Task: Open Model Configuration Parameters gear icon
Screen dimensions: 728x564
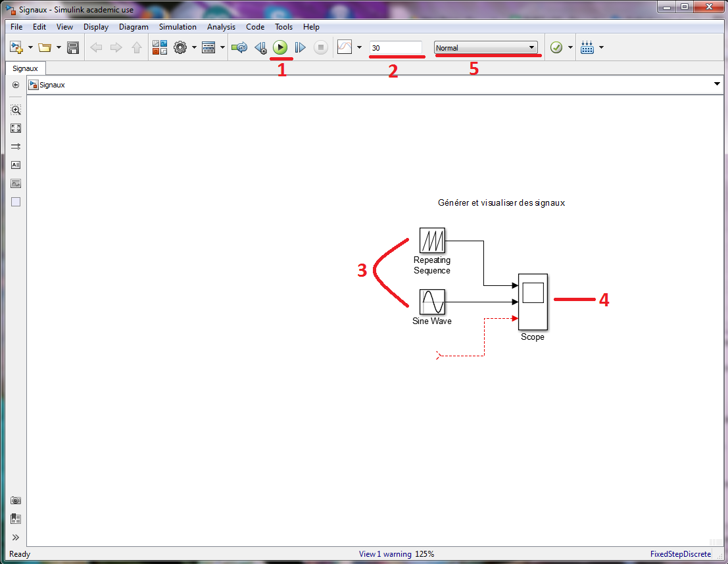Action: point(180,47)
